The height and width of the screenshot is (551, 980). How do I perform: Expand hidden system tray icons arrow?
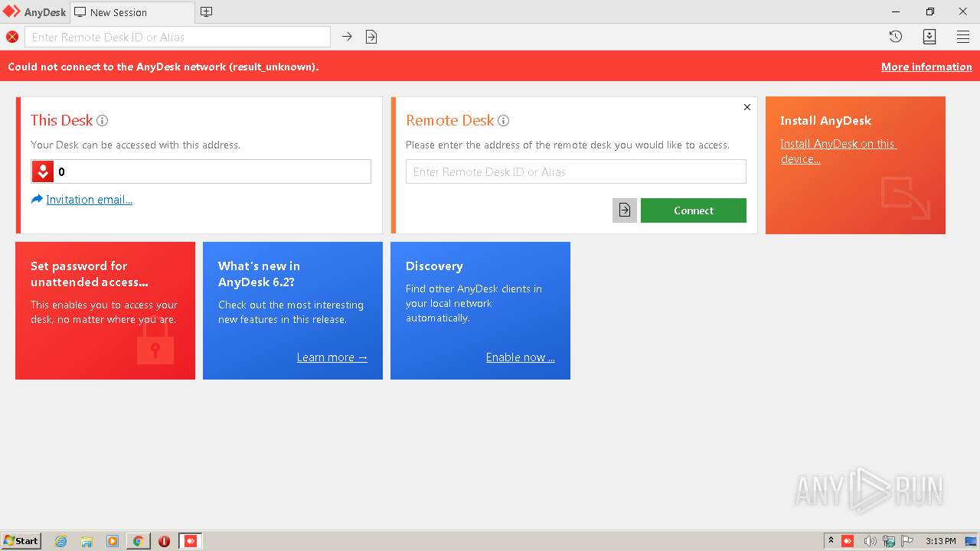pos(831,541)
